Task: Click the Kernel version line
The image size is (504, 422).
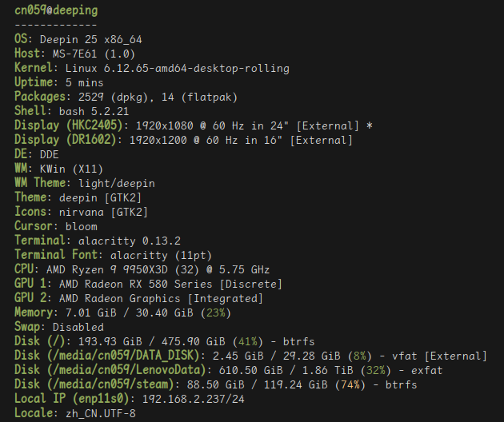Action: coord(152,69)
